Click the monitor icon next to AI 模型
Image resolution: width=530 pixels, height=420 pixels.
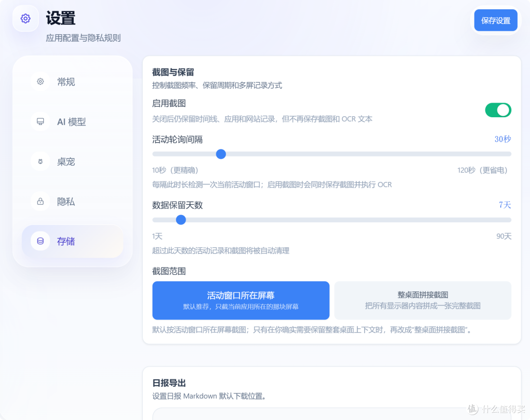pyautogui.click(x=40, y=121)
